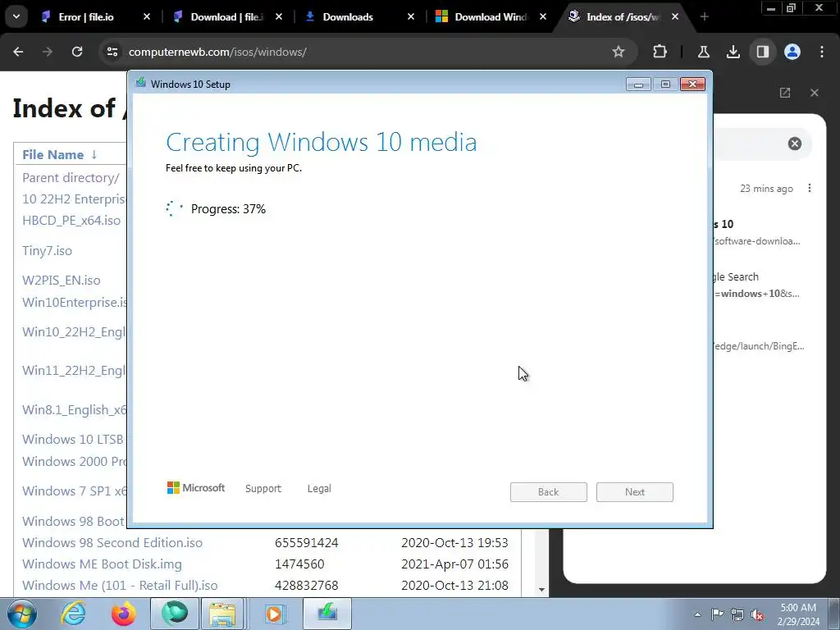Open Chrome three-dot menu
The image size is (840, 630).
pos(822,52)
